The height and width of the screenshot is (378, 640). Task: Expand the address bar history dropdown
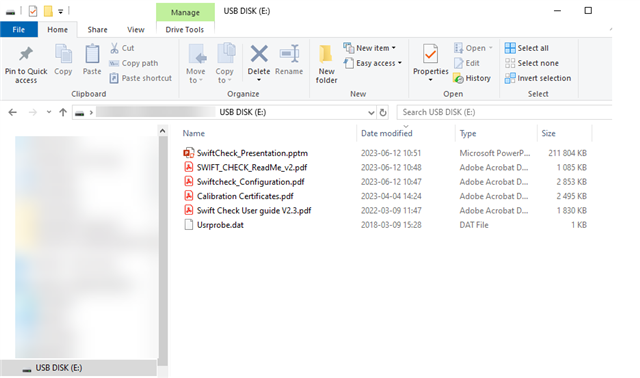(371, 112)
